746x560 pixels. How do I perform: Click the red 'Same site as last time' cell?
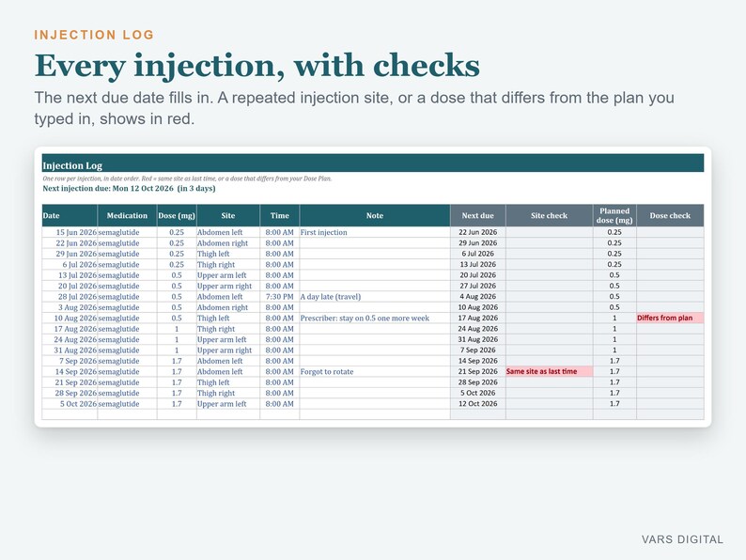(549, 371)
